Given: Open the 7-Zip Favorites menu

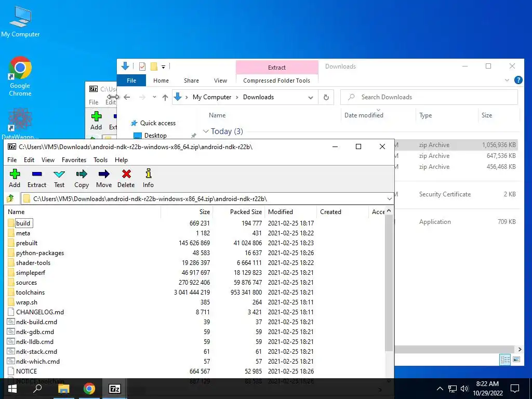Looking at the screenshot, I should tap(74, 160).
